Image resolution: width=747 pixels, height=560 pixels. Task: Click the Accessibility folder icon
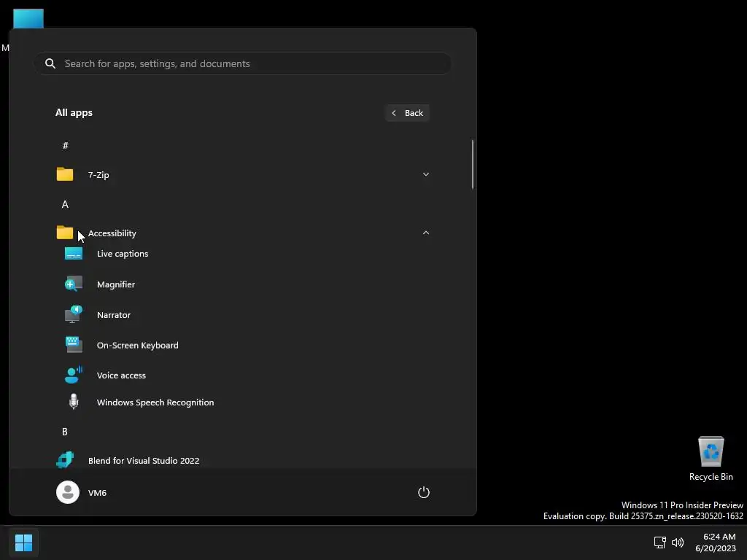tap(65, 233)
